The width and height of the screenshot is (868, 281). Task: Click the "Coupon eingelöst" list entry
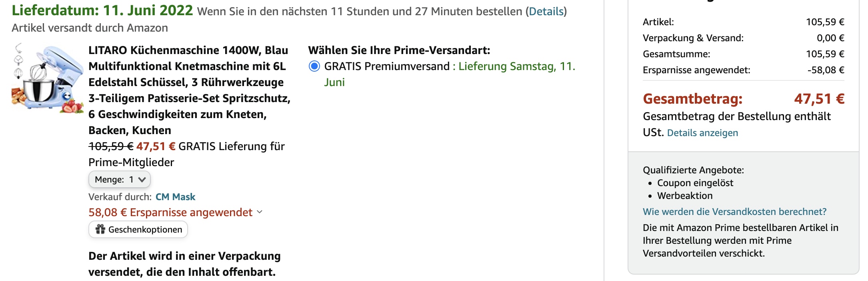(695, 183)
